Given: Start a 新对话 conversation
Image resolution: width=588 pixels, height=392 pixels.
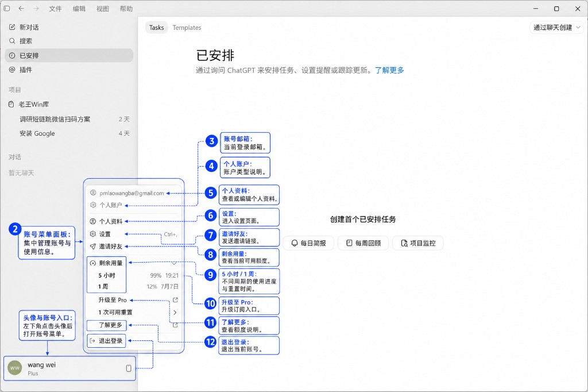Looking at the screenshot, I should tap(69, 27).
